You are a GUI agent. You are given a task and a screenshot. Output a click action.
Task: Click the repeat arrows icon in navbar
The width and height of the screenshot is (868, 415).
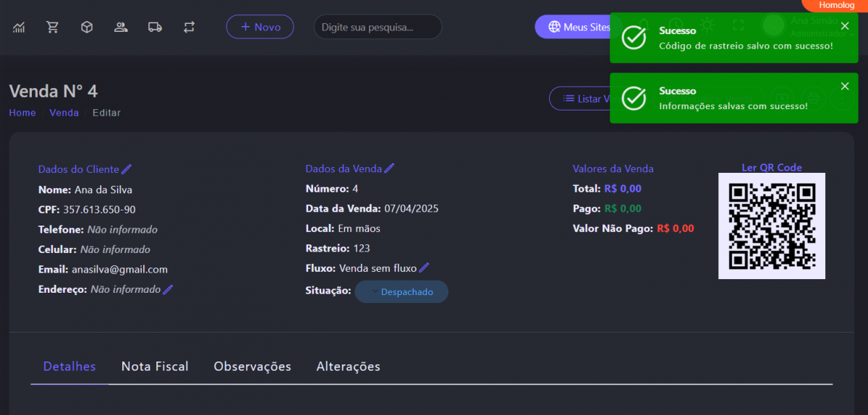[190, 27]
